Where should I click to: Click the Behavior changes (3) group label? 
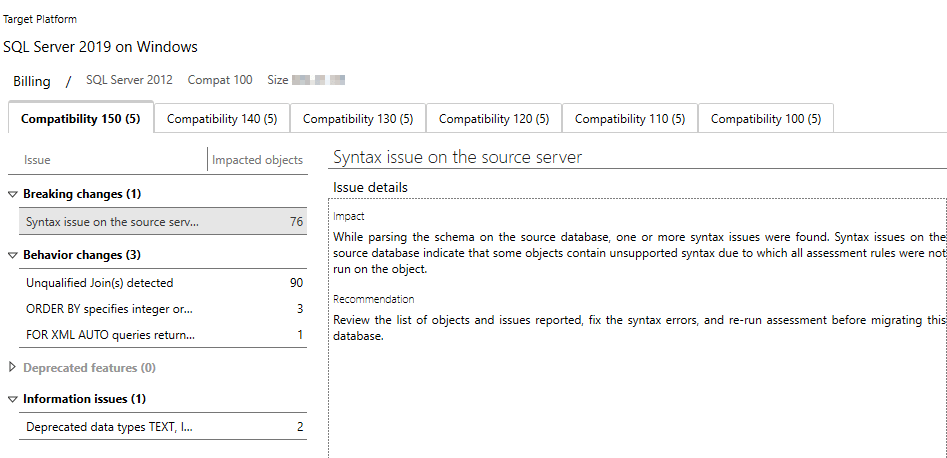82,255
